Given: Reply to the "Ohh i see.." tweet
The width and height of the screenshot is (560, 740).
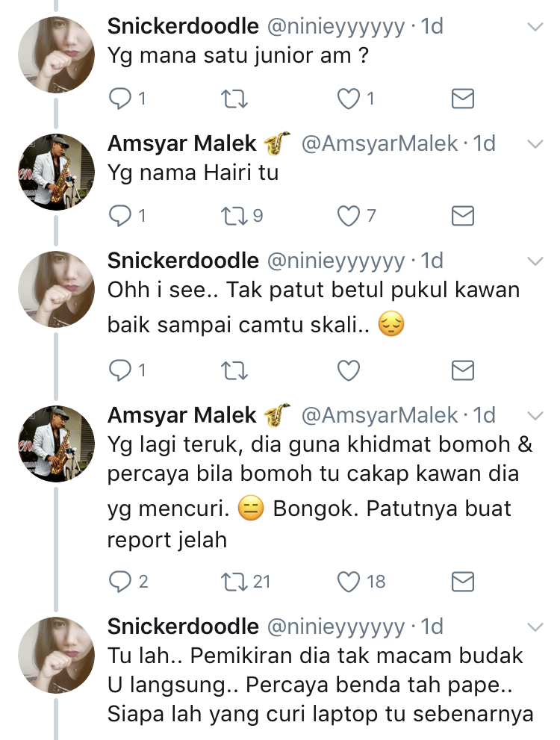Looking at the screenshot, I should [x=120, y=370].
